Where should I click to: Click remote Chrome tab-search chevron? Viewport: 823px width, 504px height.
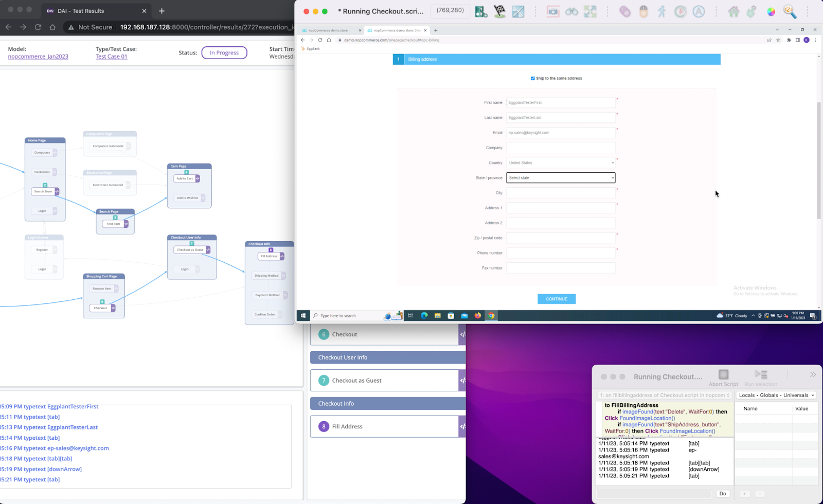(777, 30)
